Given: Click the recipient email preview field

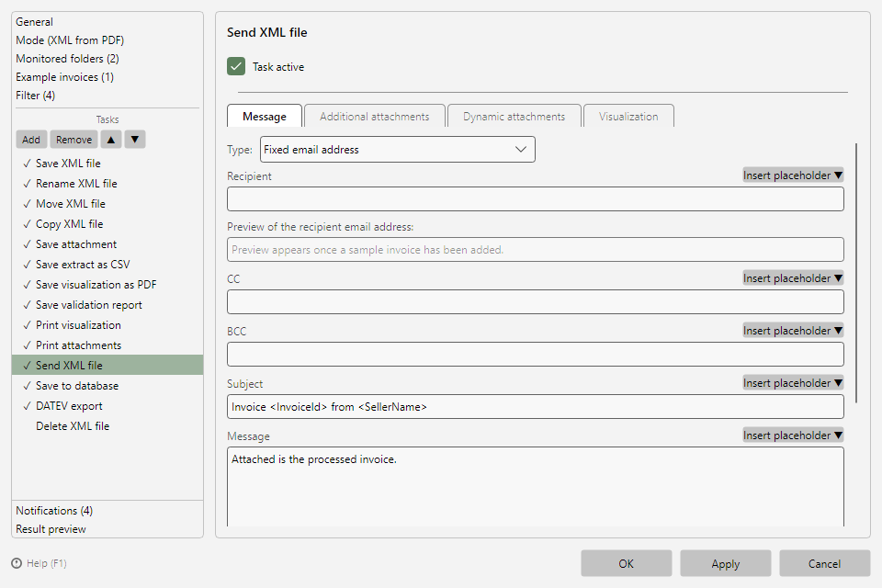Looking at the screenshot, I should [536, 250].
